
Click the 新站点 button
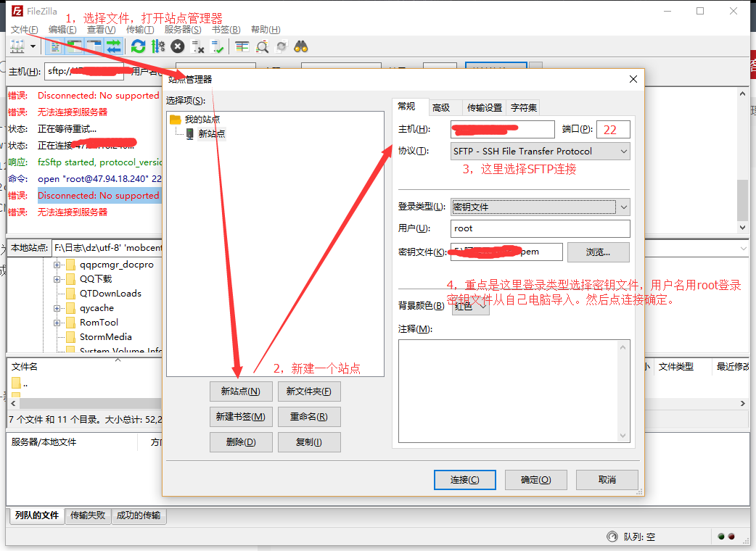tap(241, 391)
